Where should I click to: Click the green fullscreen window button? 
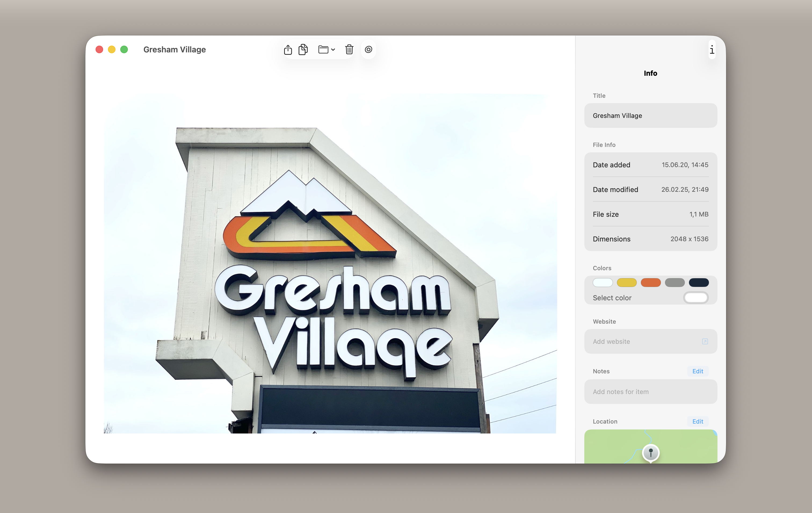point(124,50)
